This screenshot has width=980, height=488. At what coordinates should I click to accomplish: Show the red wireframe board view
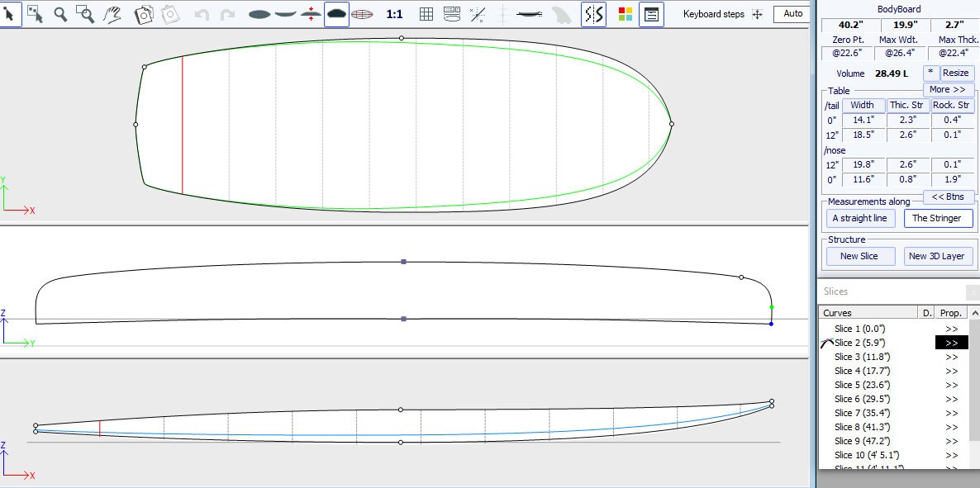pos(362,14)
